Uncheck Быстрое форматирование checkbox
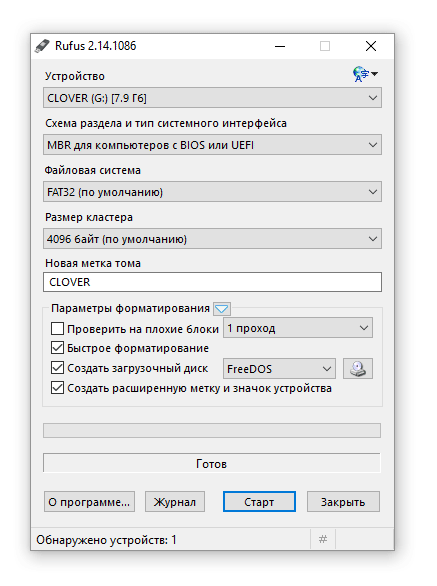This screenshot has width=437, height=586. [57, 348]
